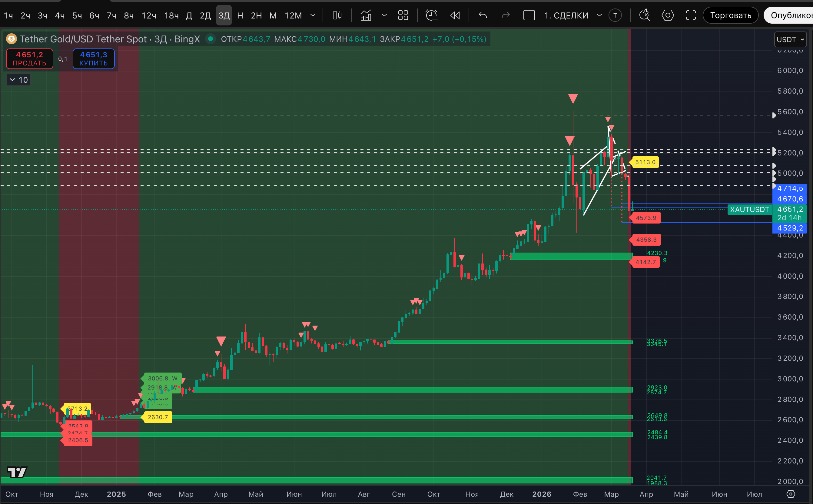Viewport: 813px width, 504px height.
Task: Expand the more timeframes chevron
Action: coord(313,15)
